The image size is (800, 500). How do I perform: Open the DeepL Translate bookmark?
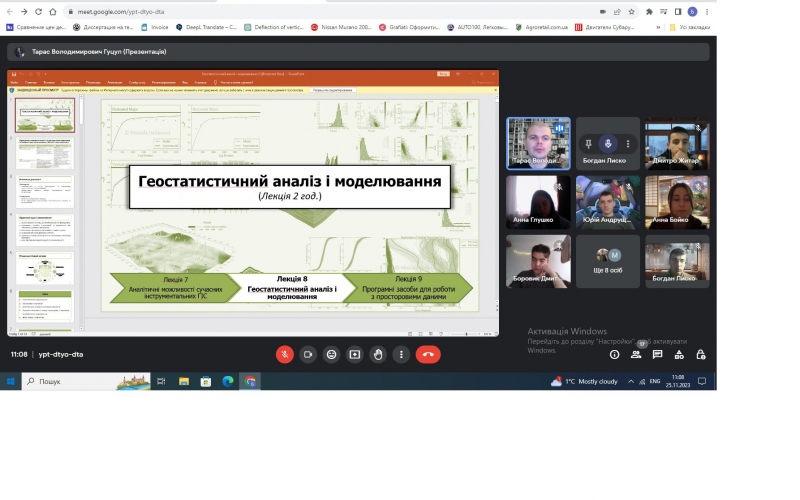pyautogui.click(x=207, y=28)
